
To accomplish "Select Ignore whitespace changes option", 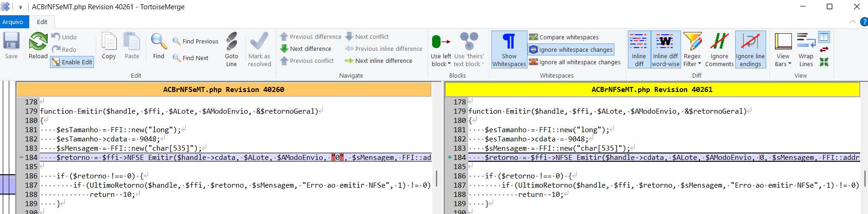I will pos(571,49).
